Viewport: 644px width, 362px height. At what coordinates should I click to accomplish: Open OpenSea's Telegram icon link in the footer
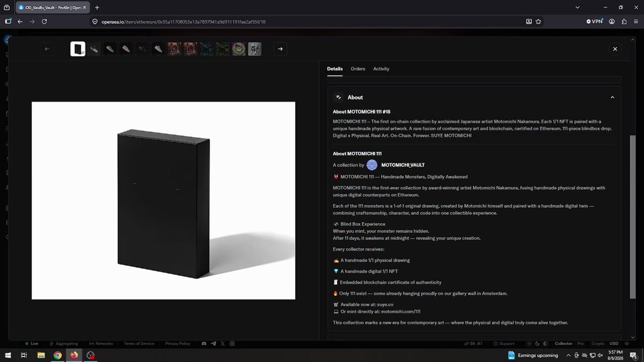tap(213, 343)
